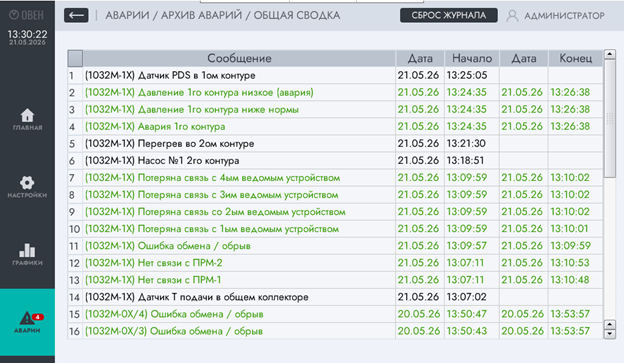
Task: Select row 'Нет связи с ПРМ-1'
Action: point(335,280)
